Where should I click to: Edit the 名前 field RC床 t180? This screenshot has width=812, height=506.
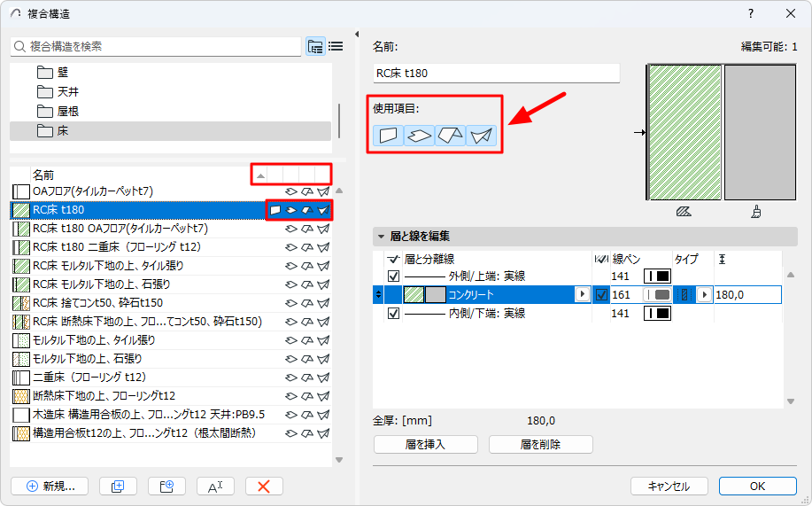[x=496, y=73]
